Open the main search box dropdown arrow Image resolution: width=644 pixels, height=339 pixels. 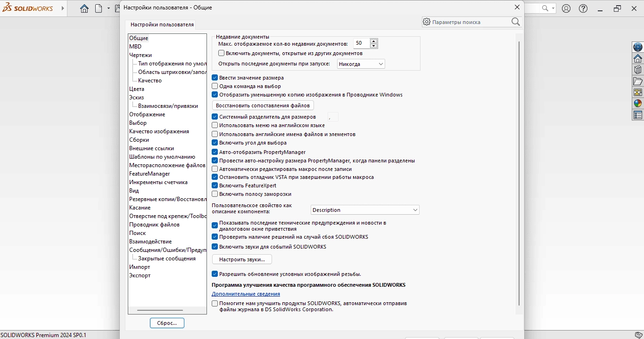tap(553, 8)
